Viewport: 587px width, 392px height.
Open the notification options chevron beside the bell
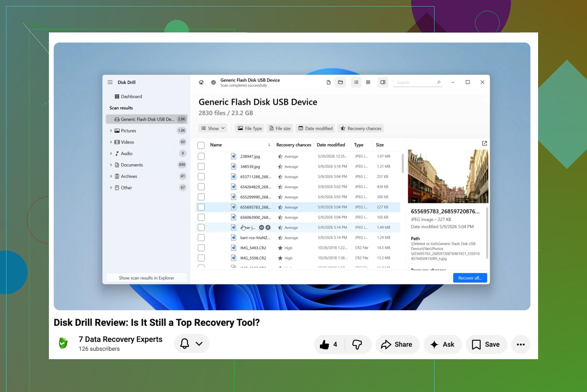199,344
